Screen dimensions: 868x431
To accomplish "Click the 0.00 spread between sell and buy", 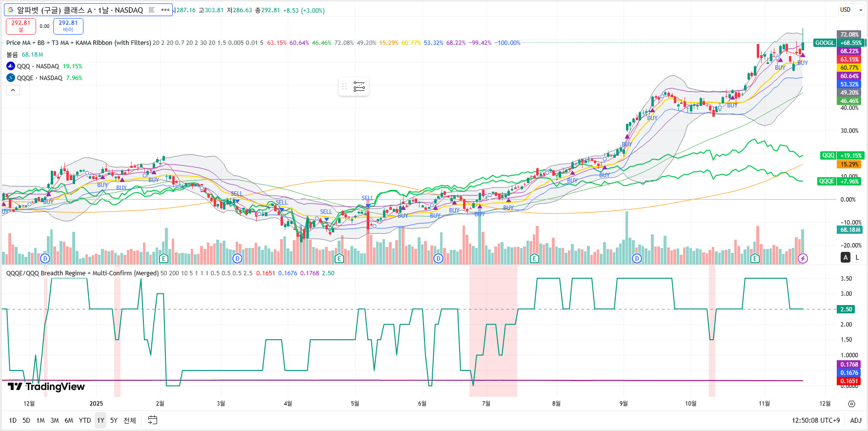I will tap(44, 26).
